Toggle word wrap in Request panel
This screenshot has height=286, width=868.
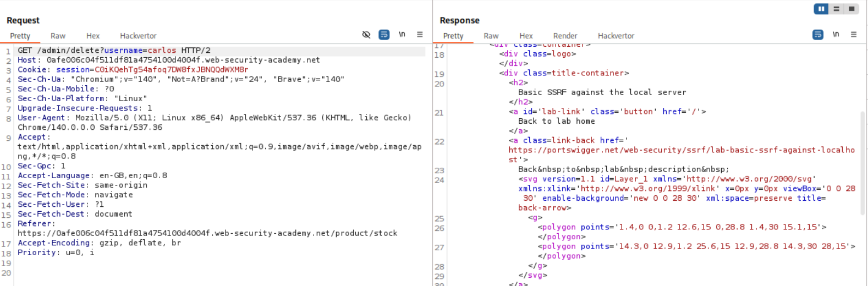point(384,35)
